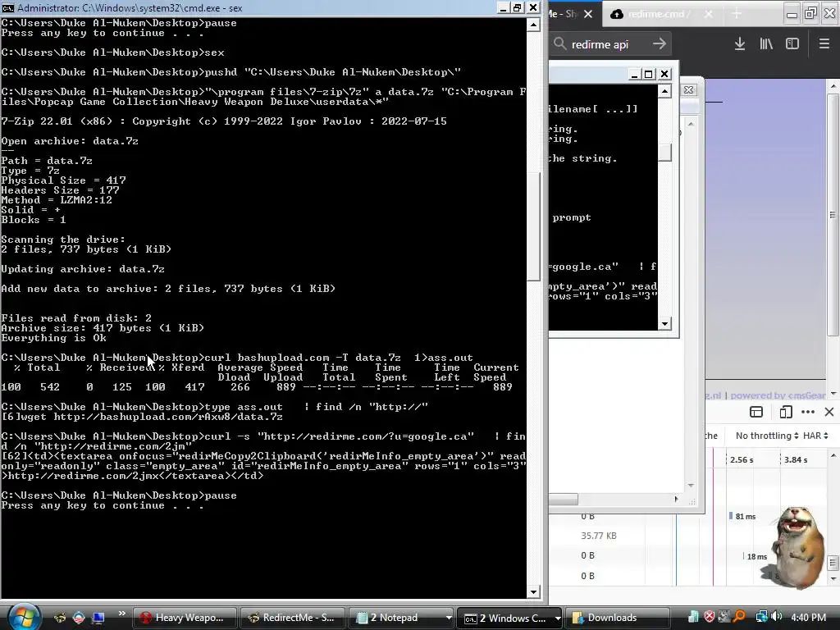This screenshot has height=630, width=840.
Task: Open a new Firefox tab with plus
Action: pos(737,14)
